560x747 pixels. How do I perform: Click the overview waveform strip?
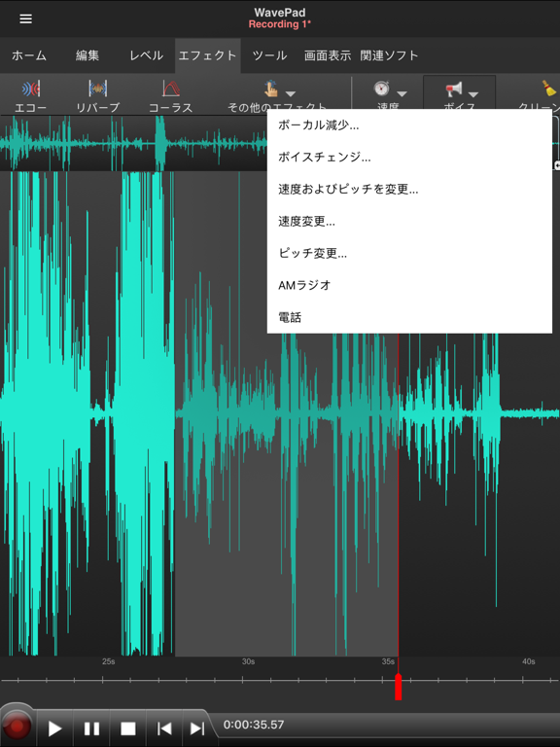point(133,143)
